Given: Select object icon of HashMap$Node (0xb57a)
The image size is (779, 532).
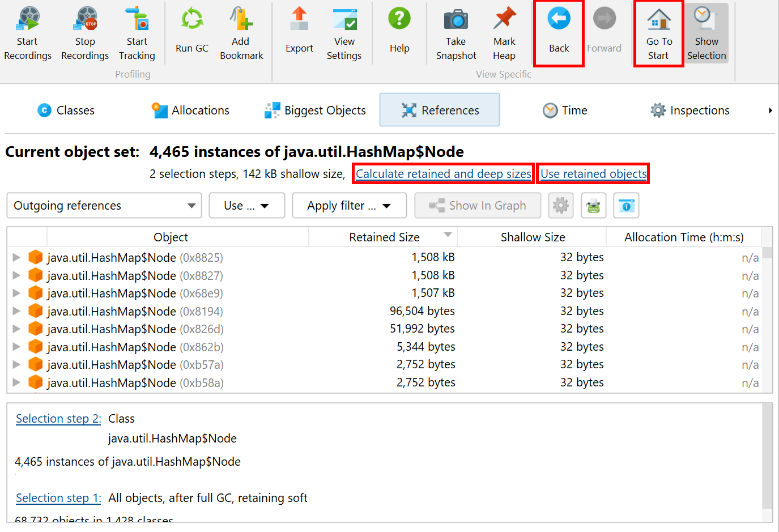Looking at the screenshot, I should pyautogui.click(x=36, y=365).
